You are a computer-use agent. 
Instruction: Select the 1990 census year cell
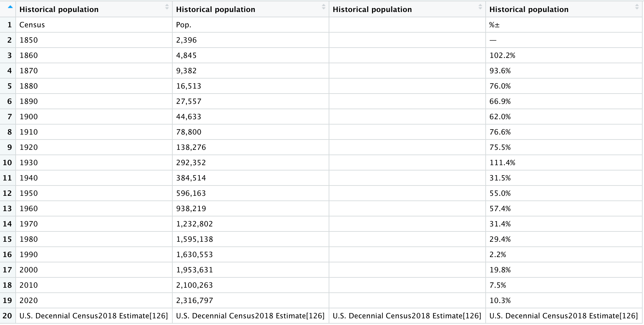[29, 255]
